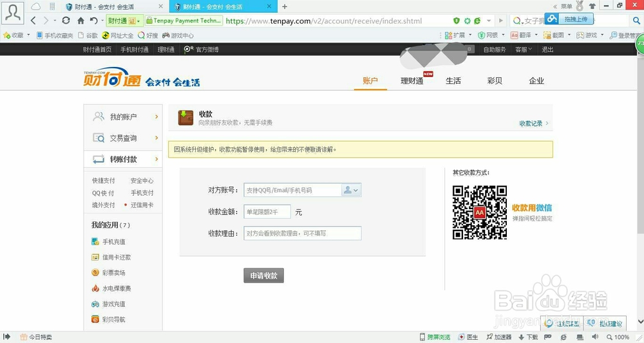The image size is (644, 343).
Task: Open 收款记录 link
Action: pos(533,123)
